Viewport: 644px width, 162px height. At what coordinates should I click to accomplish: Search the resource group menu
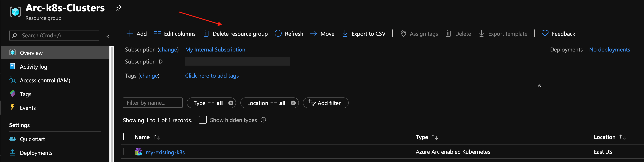tap(54, 36)
